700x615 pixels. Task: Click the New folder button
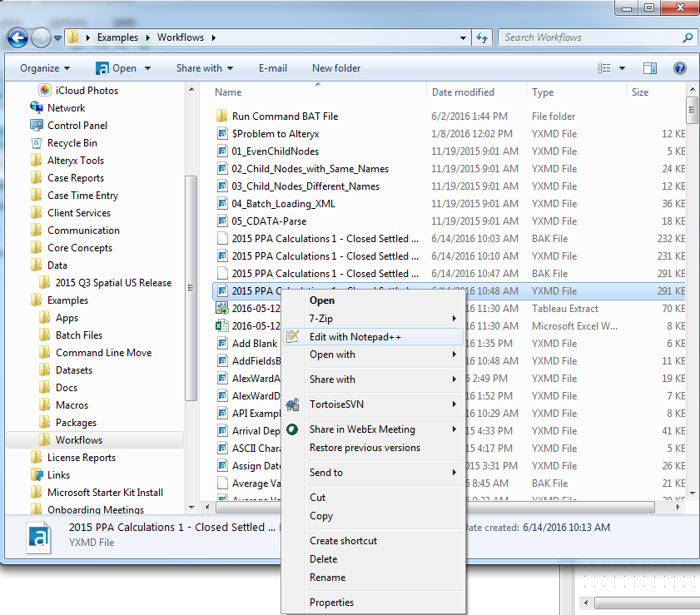point(336,68)
